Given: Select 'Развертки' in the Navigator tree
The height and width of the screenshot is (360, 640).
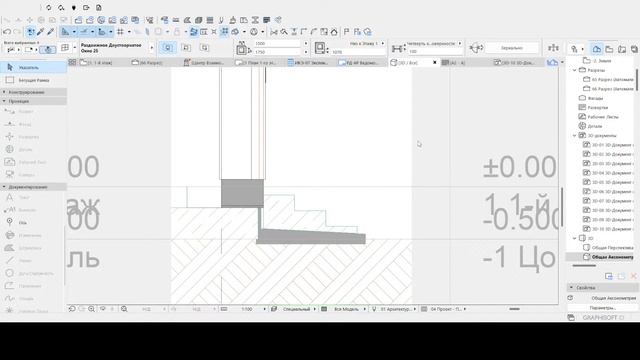Looking at the screenshot, I should (598, 107).
